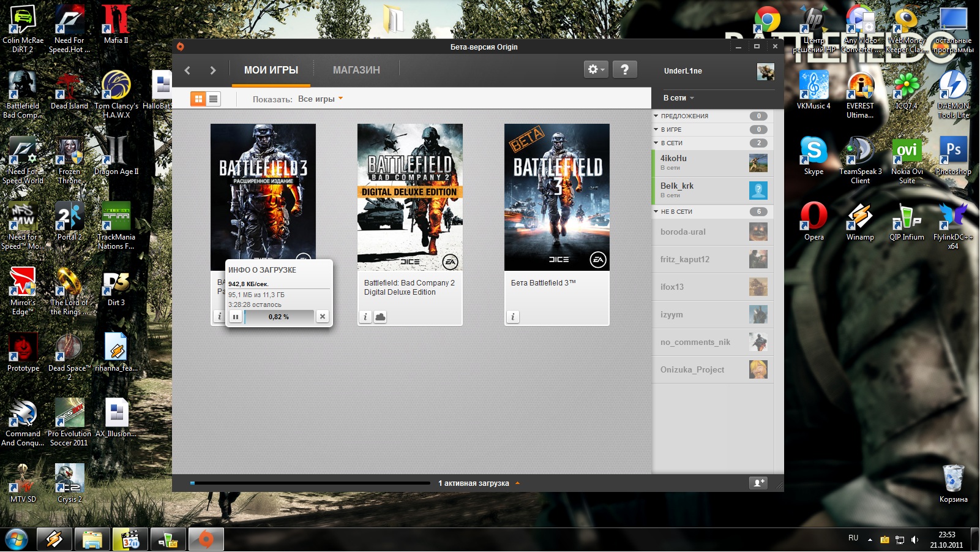Select the Portal 2 desktop shortcut
Image resolution: width=980 pixels, height=552 pixels.
pos(69,221)
